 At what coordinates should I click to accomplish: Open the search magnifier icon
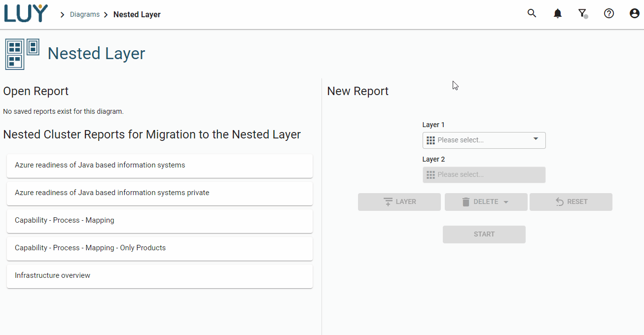[x=532, y=13]
